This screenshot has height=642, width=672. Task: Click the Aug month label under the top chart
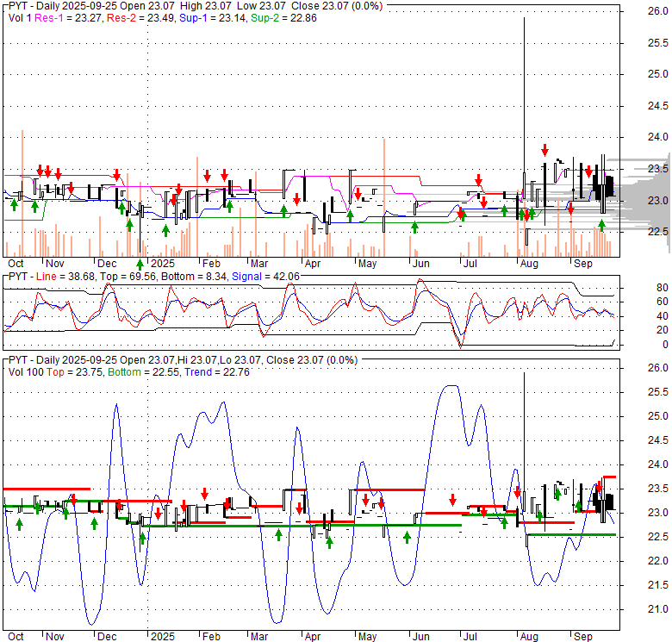point(529,264)
